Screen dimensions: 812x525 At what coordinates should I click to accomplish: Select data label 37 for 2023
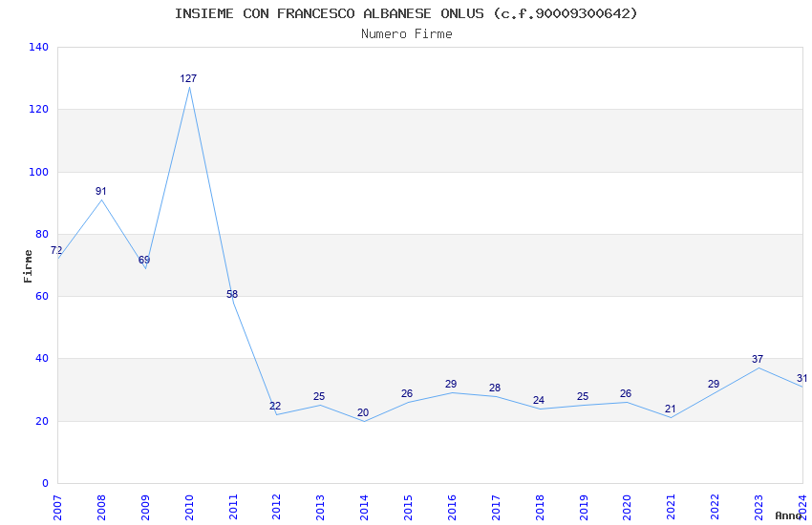[758, 359]
